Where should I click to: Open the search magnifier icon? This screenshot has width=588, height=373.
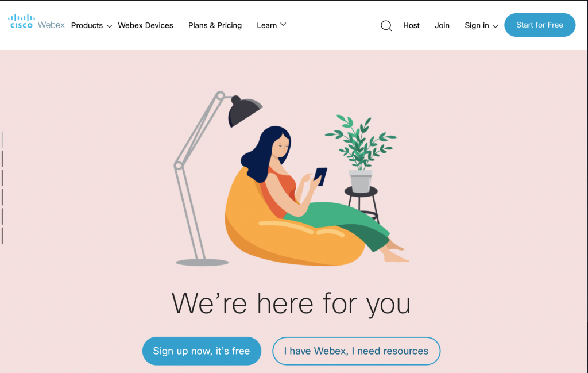click(386, 25)
